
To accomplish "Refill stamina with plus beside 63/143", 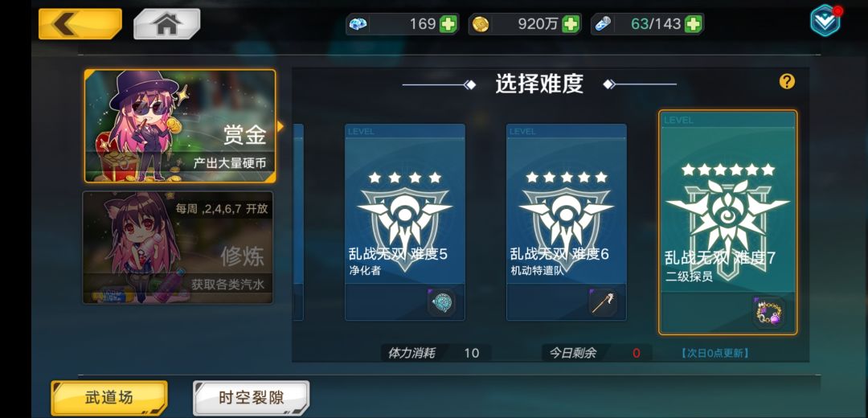I will [693, 24].
